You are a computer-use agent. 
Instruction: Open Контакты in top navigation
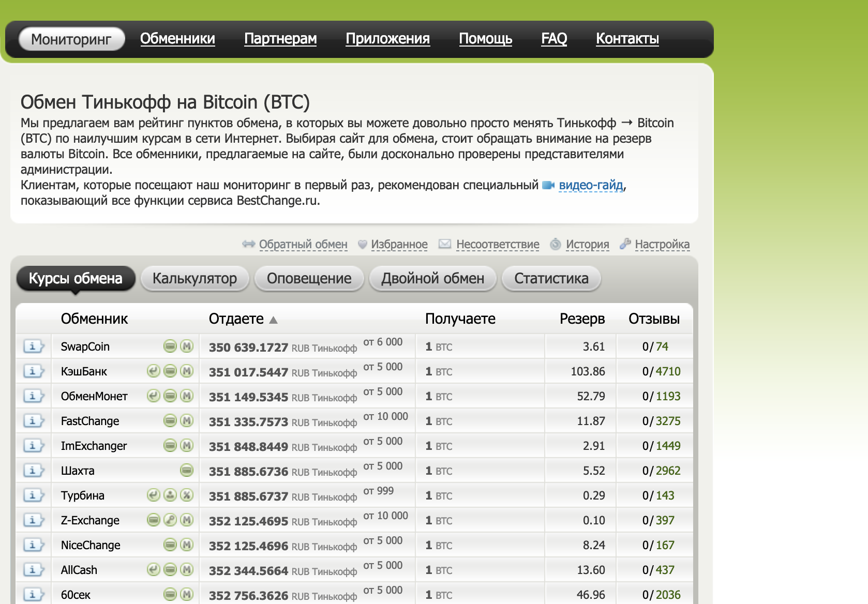627,38
